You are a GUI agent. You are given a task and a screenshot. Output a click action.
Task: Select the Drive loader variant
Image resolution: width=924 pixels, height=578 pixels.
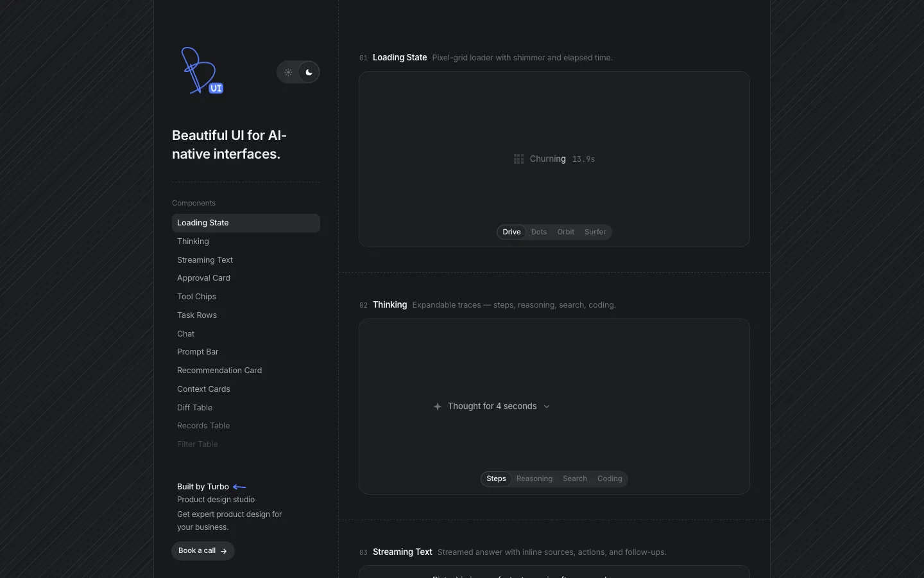511,232
